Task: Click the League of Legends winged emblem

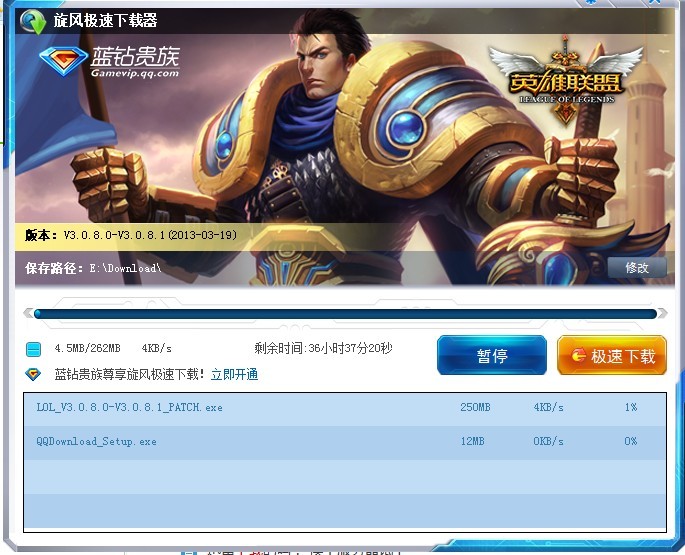Action: (566, 80)
